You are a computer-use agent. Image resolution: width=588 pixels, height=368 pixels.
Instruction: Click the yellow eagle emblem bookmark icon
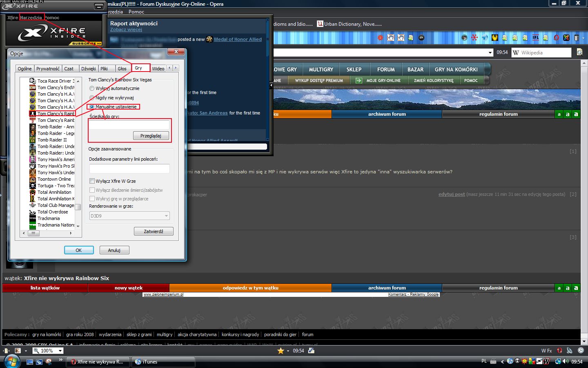(495, 38)
